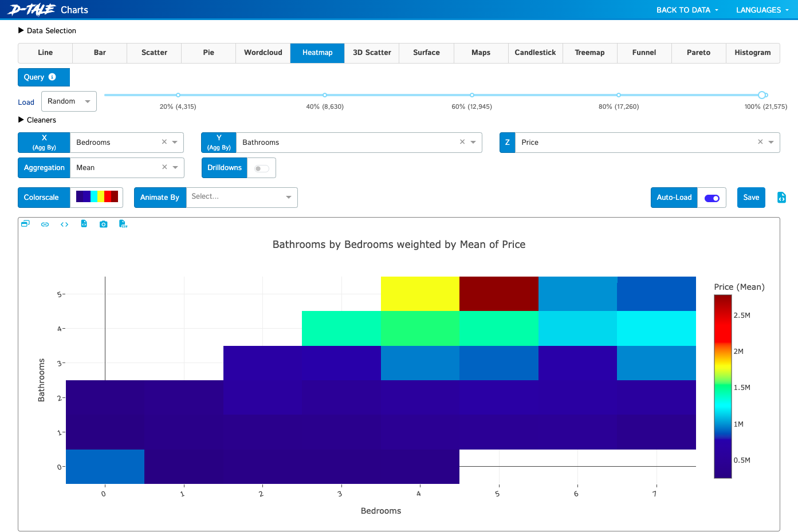Open the Y axis Bathrooms dropdown arrow

point(473,142)
